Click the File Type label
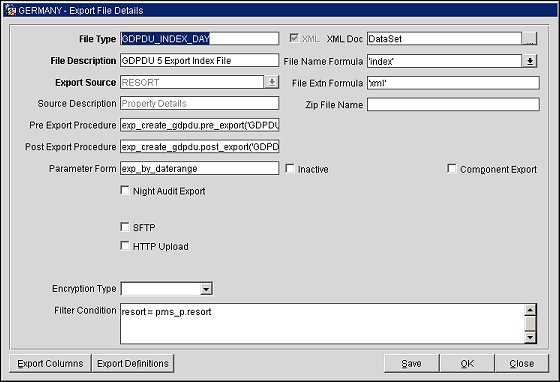This screenshot has height=382, width=560. [x=98, y=39]
